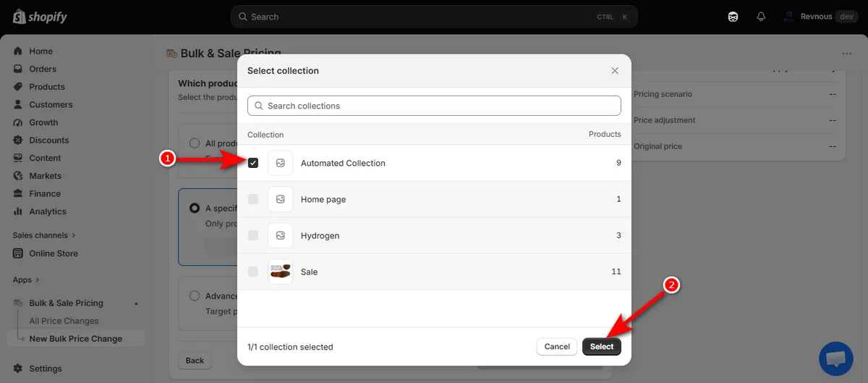This screenshot has width=868, height=383.
Task: Click the Price adjustment summary row
Action: pyautogui.click(x=735, y=120)
